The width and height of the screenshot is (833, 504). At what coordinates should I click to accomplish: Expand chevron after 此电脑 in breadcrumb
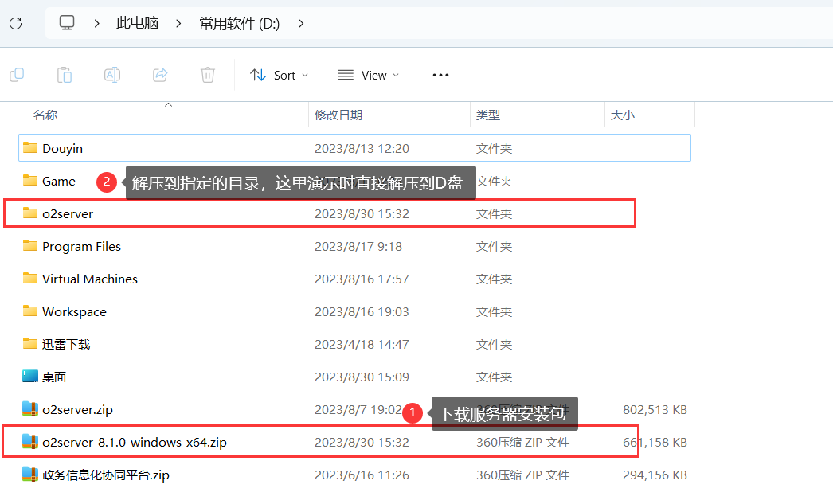(178, 23)
